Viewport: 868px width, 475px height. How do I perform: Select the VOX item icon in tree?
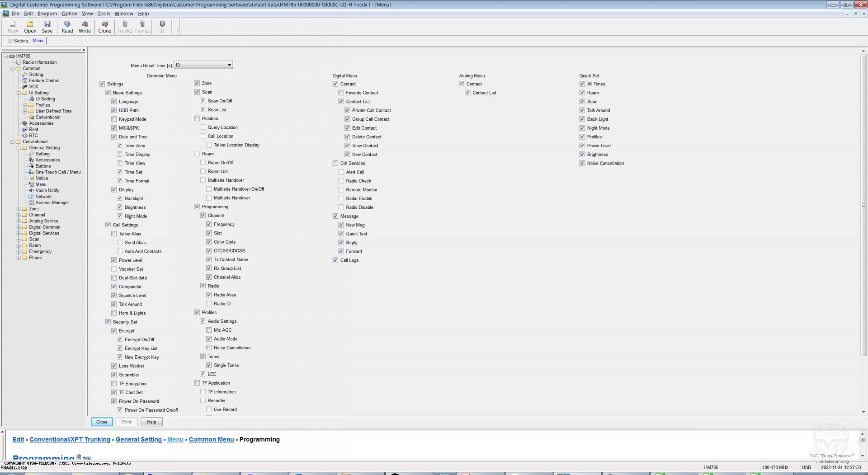click(25, 87)
